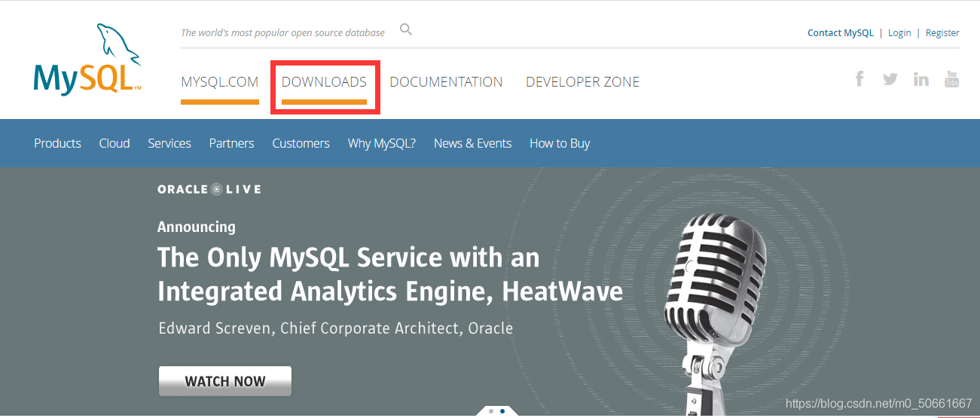The width and height of the screenshot is (980, 418).
Task: Click the Register link
Action: tap(942, 33)
